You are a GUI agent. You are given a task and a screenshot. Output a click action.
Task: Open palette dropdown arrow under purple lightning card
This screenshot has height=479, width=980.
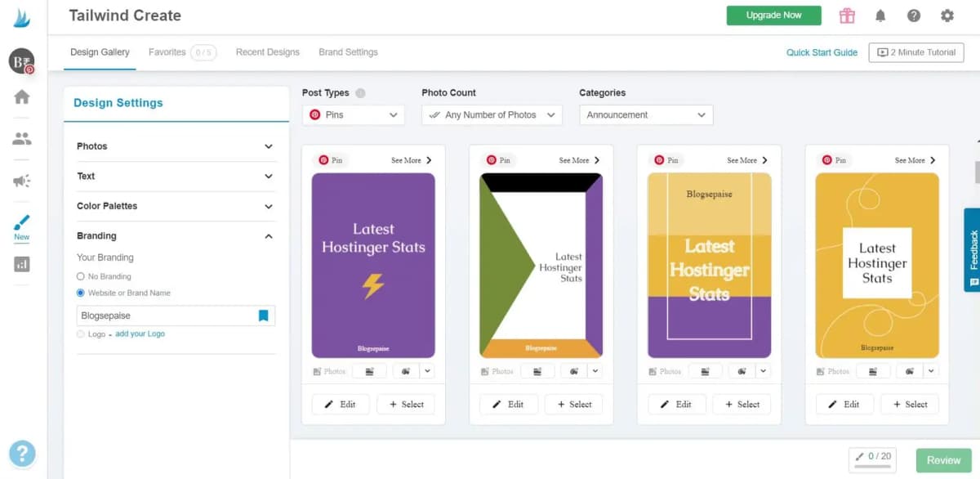427,371
